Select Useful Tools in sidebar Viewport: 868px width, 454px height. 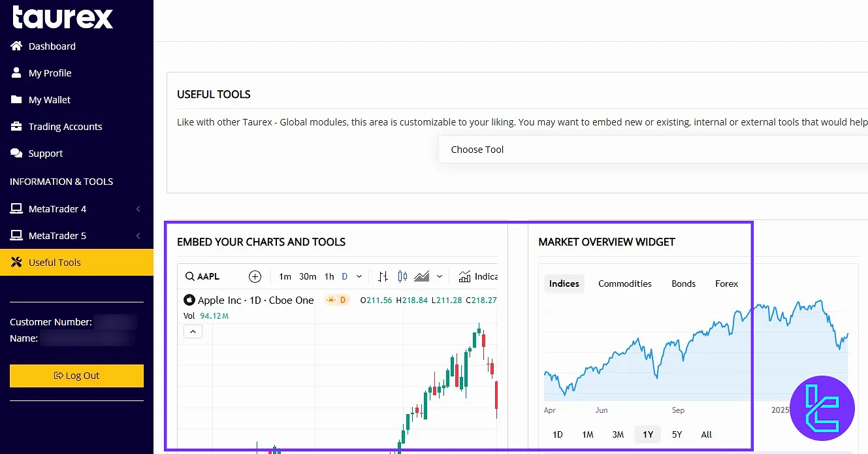[x=76, y=263]
